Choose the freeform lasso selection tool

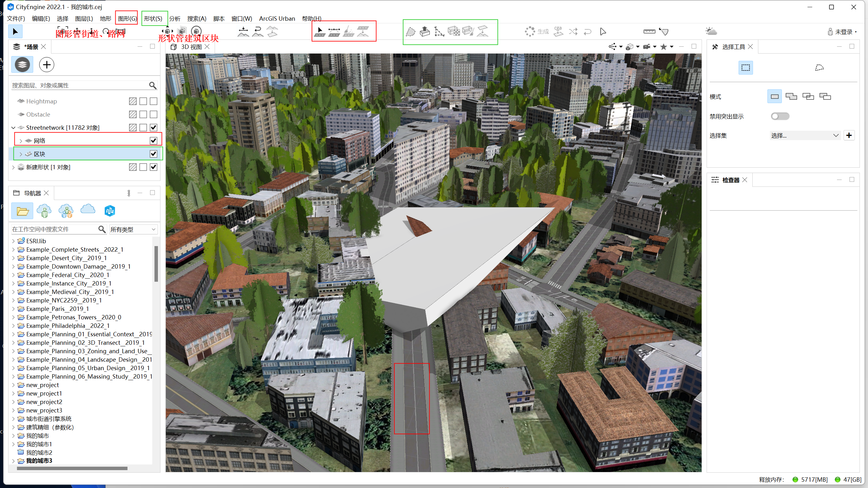(819, 68)
